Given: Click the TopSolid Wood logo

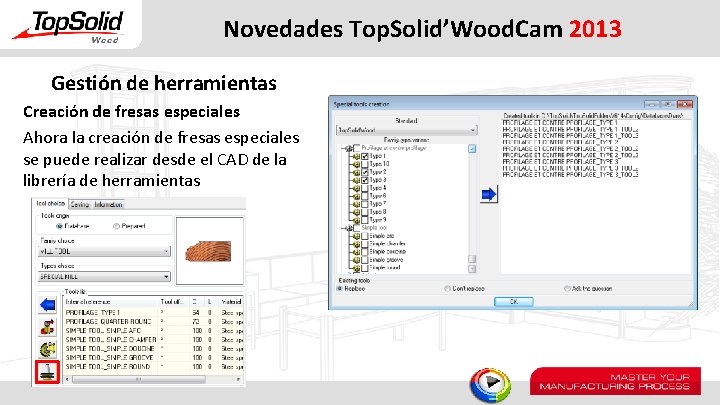Looking at the screenshot, I should click(69, 27).
